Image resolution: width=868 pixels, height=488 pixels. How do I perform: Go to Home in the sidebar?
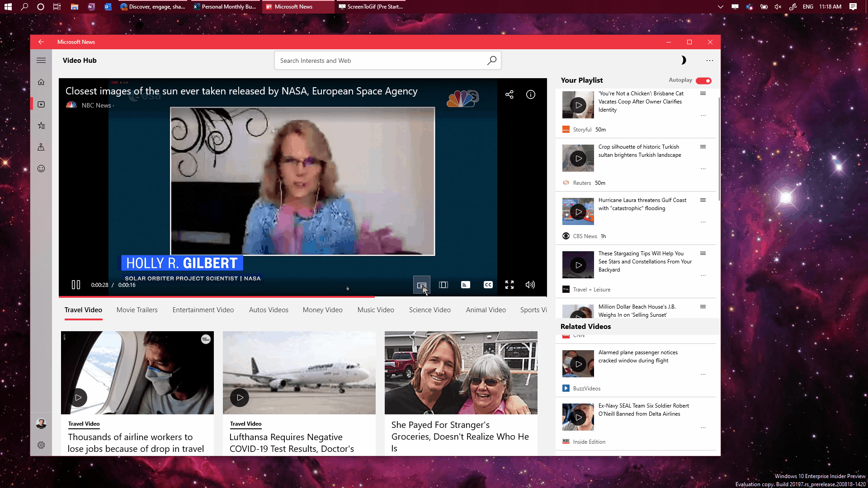41,82
